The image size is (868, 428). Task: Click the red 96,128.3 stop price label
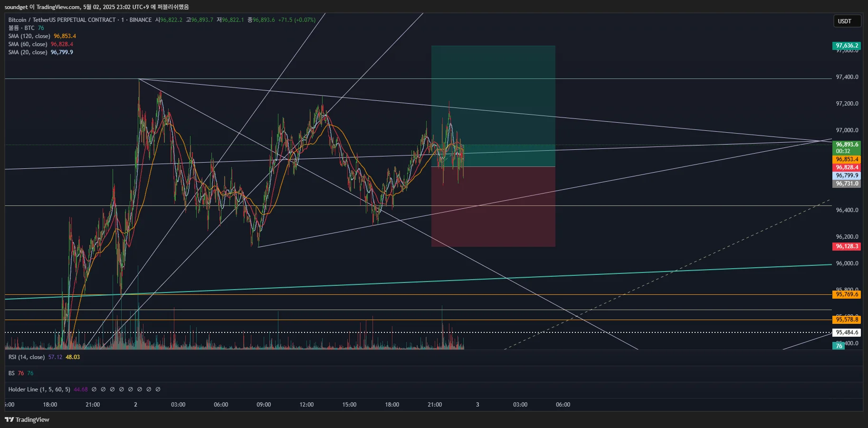click(847, 246)
